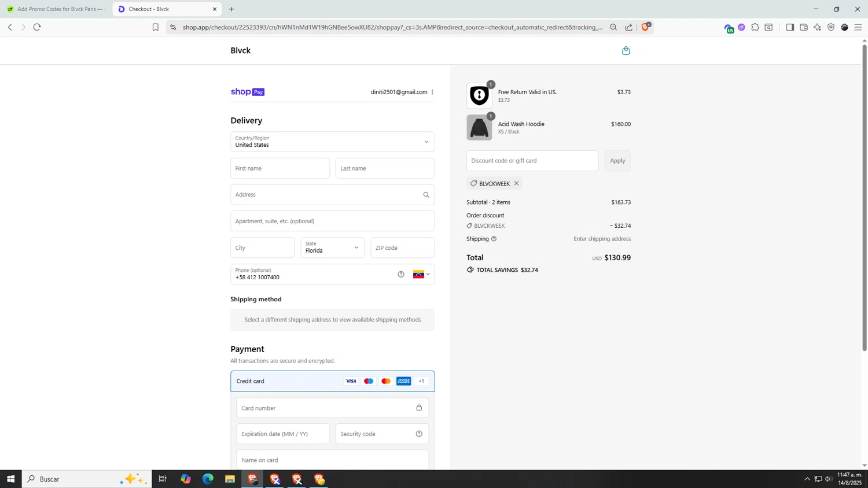Click the First name field
Viewport: 868px width, 488px height.
tap(280, 168)
